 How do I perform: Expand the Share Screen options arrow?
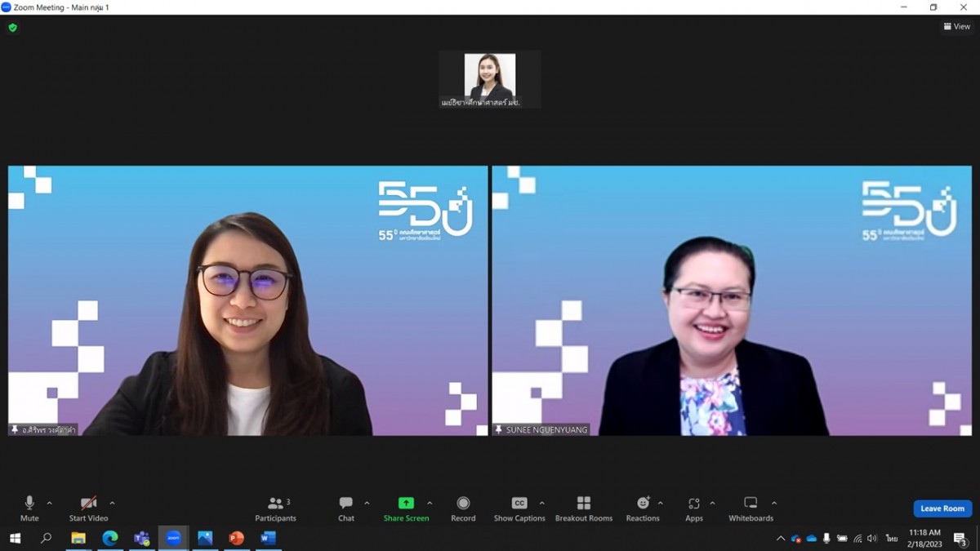pyautogui.click(x=430, y=503)
